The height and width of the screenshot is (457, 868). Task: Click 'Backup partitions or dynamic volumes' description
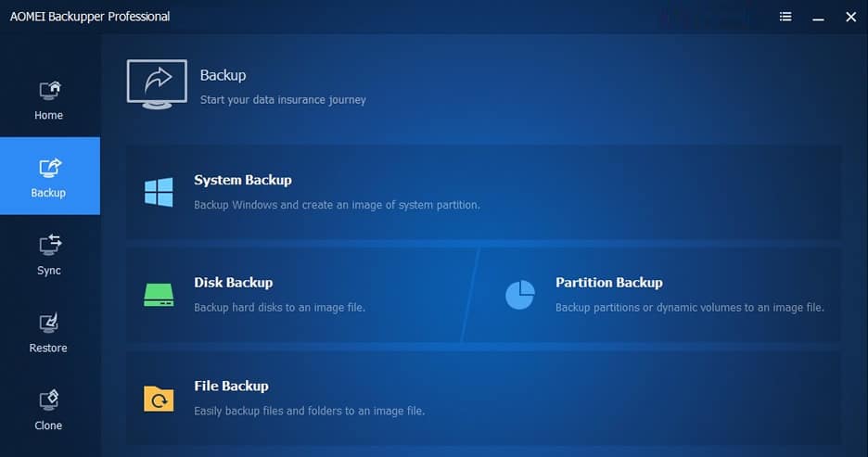pyautogui.click(x=689, y=307)
